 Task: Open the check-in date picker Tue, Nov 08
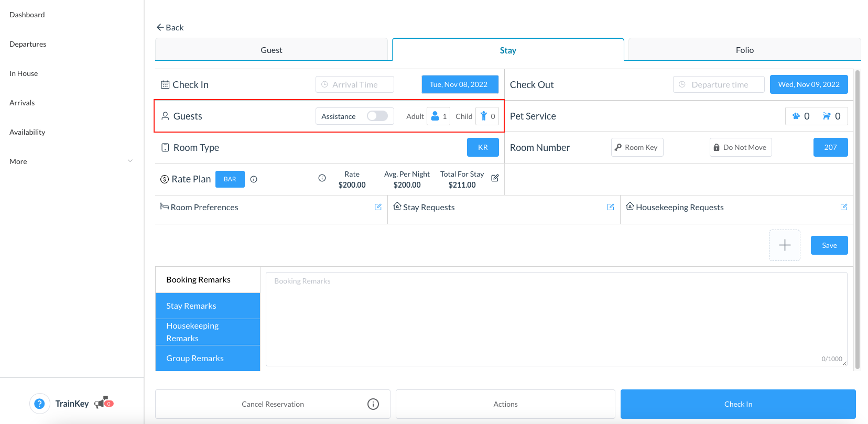(x=459, y=84)
